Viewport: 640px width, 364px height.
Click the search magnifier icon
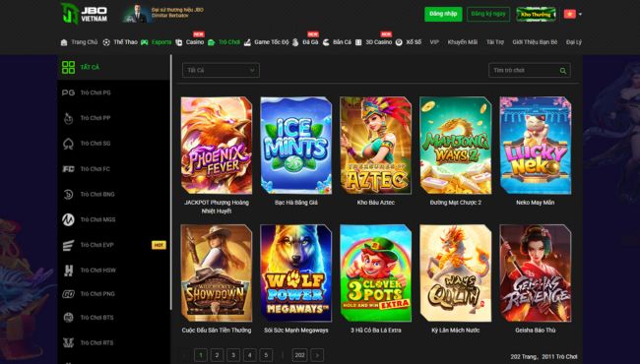point(563,71)
